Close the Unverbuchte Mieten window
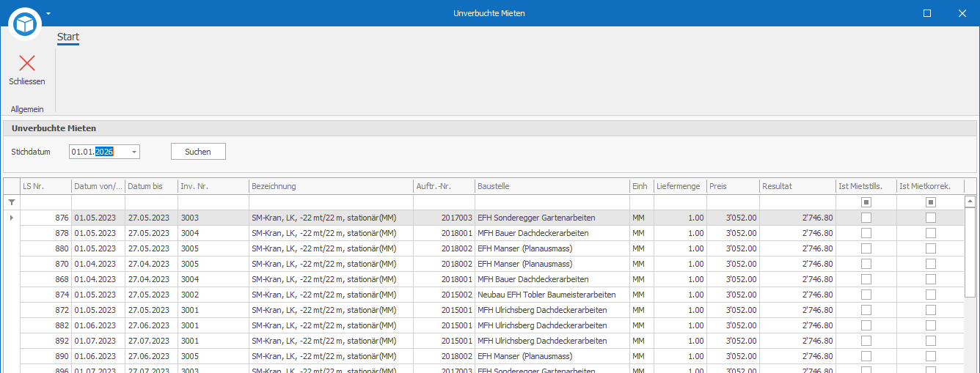The width and height of the screenshot is (980, 373). point(962,13)
